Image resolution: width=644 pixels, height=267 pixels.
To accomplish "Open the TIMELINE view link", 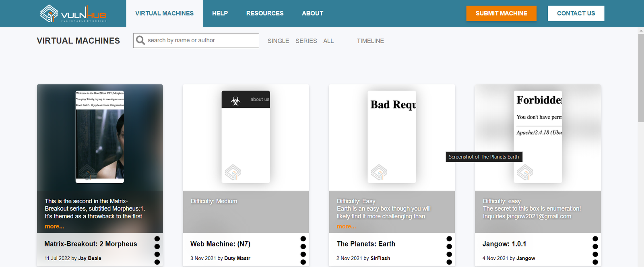I will (370, 41).
